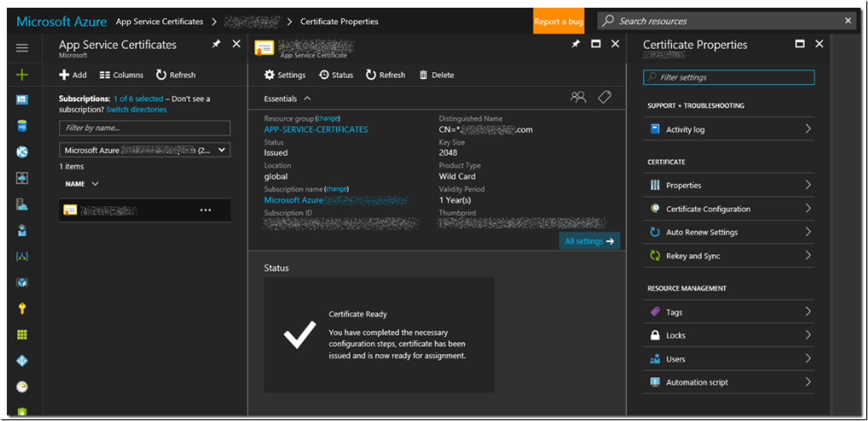Open the SQL databases sidebar icon
Viewport: 868px width, 421px height.
coord(22,126)
